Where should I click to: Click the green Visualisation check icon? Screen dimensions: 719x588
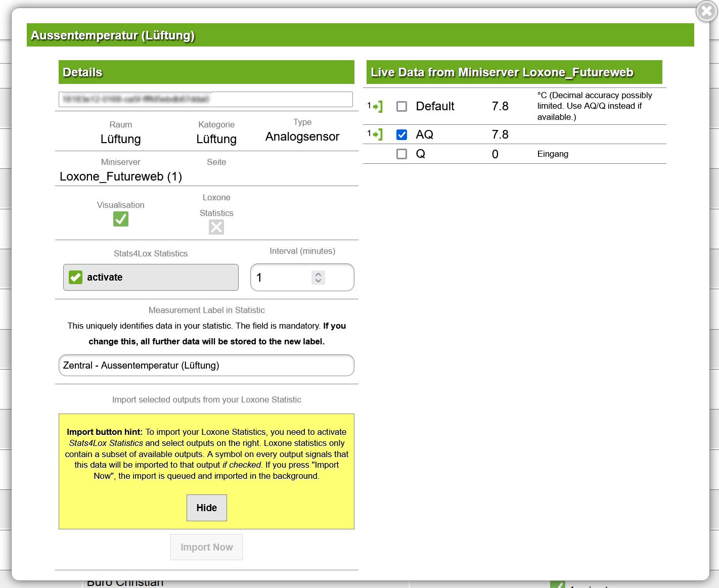click(x=121, y=219)
